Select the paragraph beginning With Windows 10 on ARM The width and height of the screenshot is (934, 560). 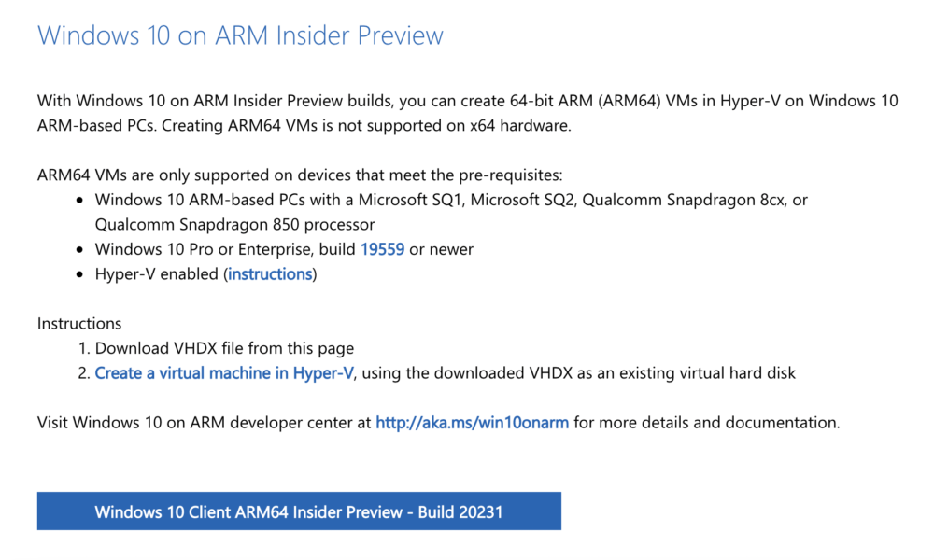468,113
